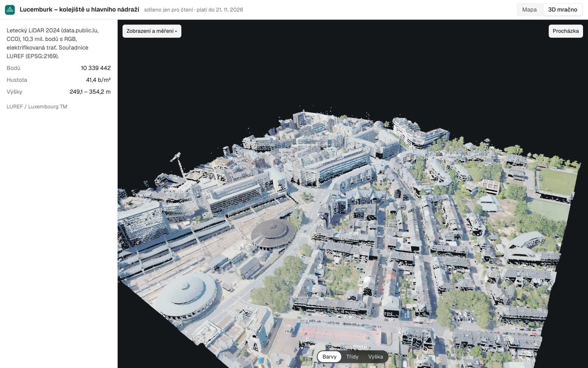
Task: Click the LUREF / Luxembourg TM label
Action: coord(37,107)
